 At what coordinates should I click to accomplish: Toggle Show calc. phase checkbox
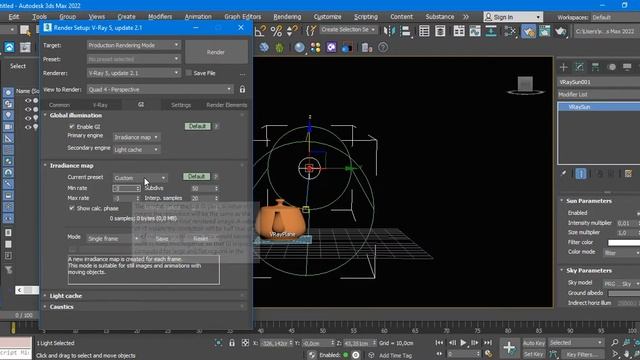pyautogui.click(x=72, y=208)
